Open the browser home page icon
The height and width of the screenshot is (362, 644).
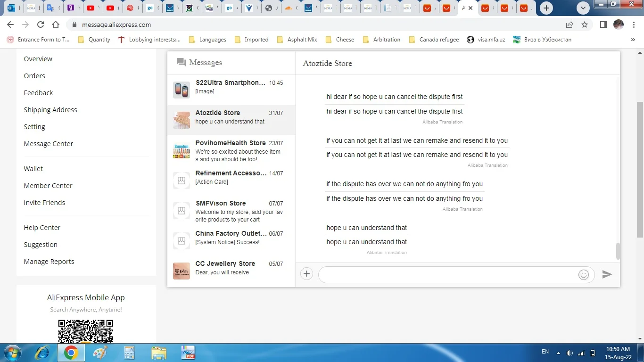coord(56,25)
